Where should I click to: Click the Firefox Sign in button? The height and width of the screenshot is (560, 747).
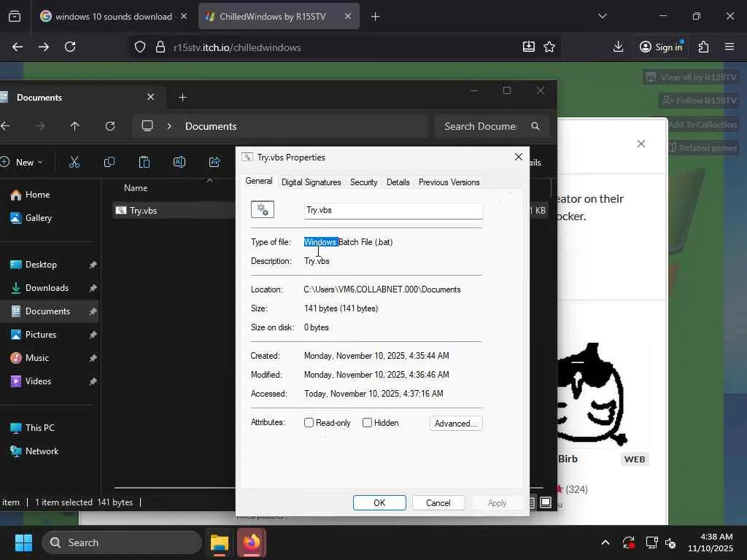click(661, 47)
